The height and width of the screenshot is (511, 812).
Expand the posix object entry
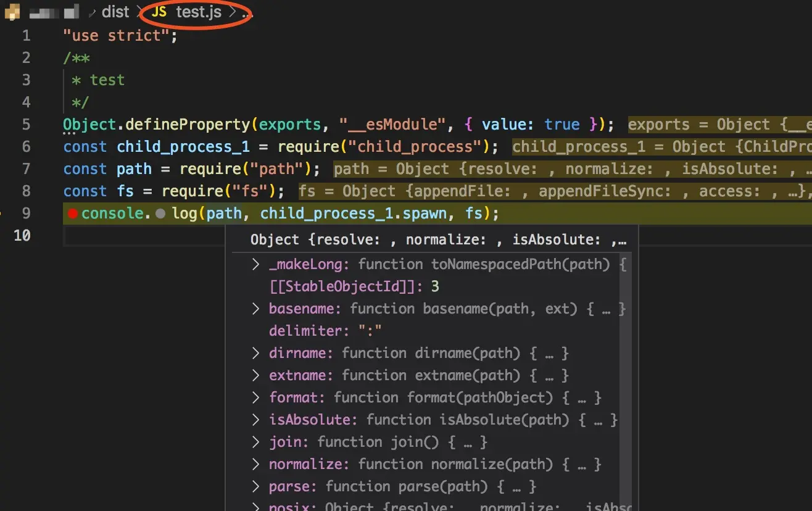point(255,506)
